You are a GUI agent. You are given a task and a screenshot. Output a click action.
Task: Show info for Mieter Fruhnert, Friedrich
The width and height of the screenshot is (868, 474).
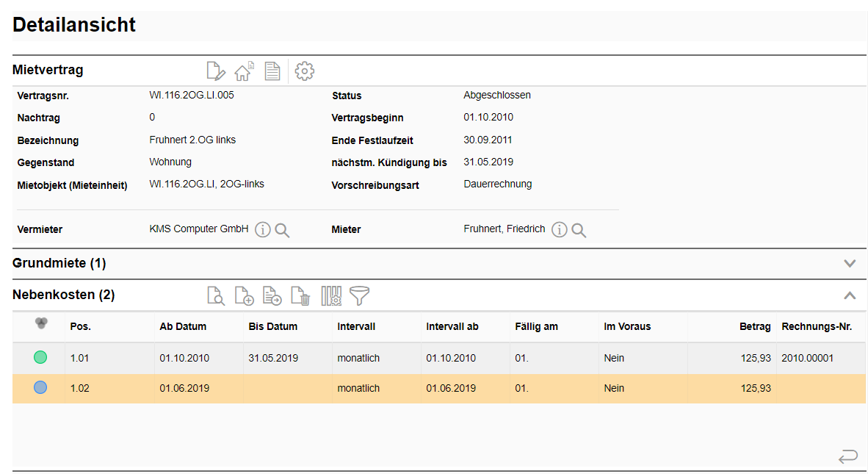coord(560,230)
